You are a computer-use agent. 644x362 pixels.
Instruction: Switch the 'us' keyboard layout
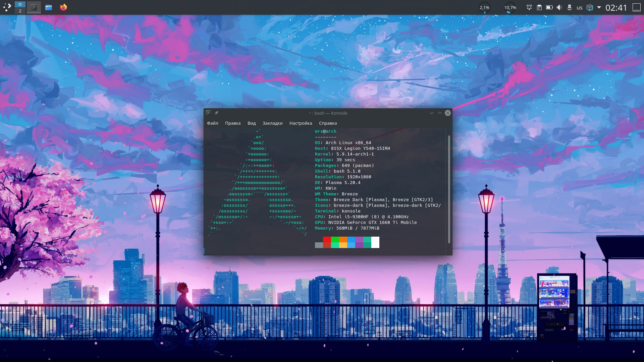click(x=580, y=8)
